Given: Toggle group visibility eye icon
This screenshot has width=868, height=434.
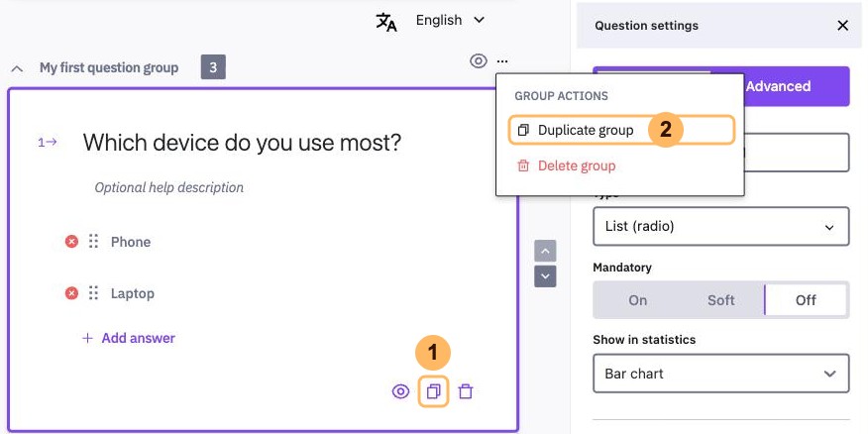Looking at the screenshot, I should [x=479, y=60].
